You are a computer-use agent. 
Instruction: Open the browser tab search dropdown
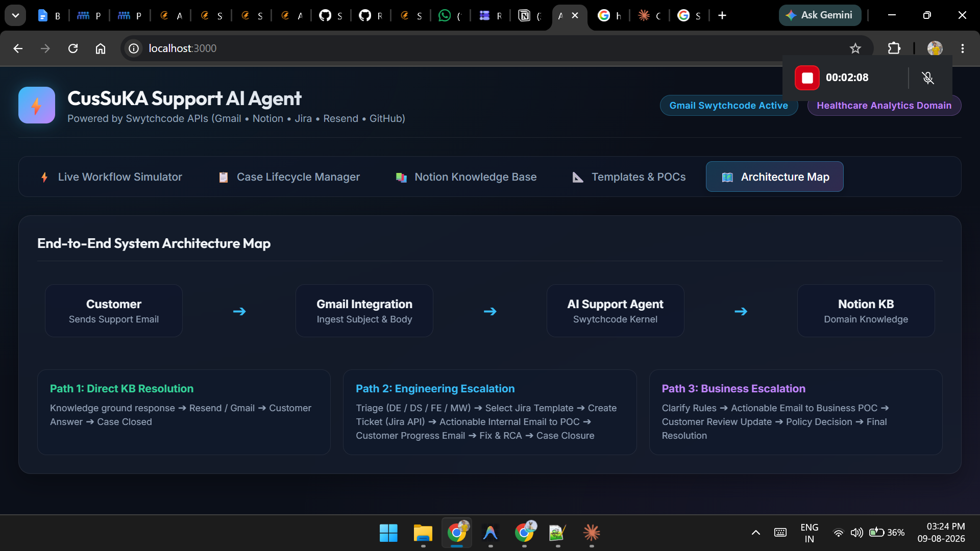point(15,15)
